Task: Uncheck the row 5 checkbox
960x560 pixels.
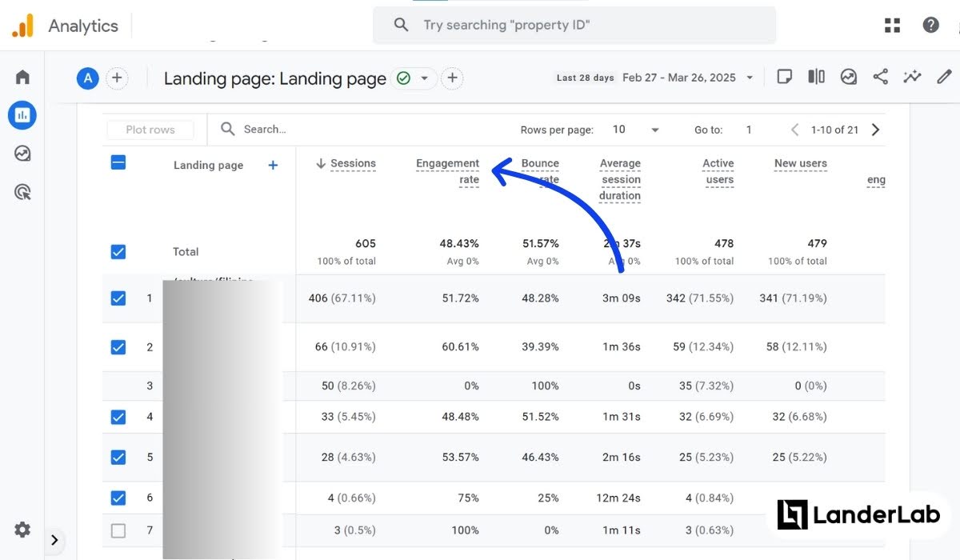Action: point(118,458)
